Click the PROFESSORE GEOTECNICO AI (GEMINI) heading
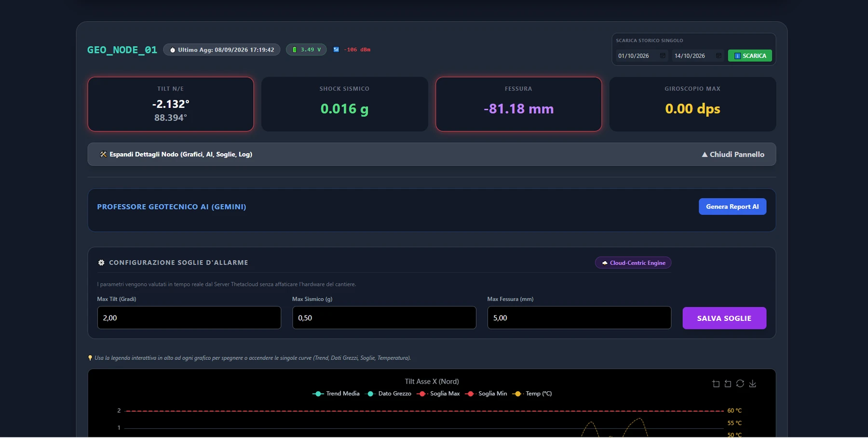The height and width of the screenshot is (438, 868). (172, 207)
